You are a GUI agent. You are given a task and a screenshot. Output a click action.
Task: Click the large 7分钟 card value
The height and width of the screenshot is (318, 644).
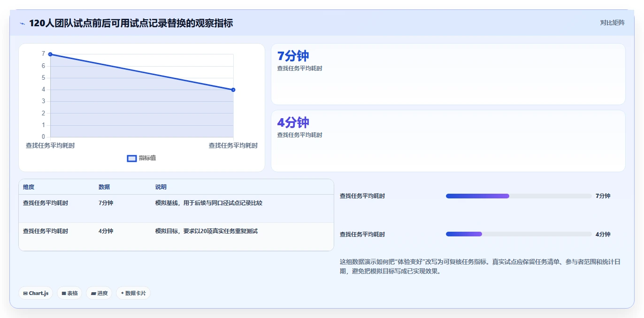(x=293, y=56)
